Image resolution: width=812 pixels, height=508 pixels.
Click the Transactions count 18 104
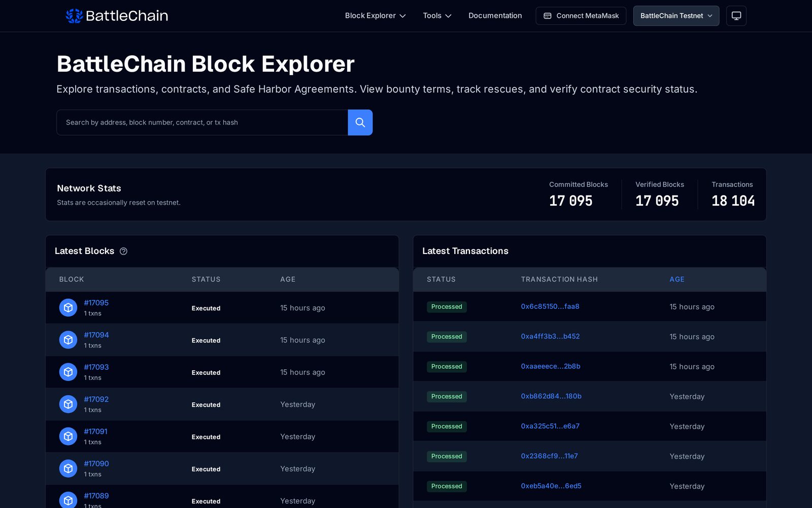[x=733, y=201]
